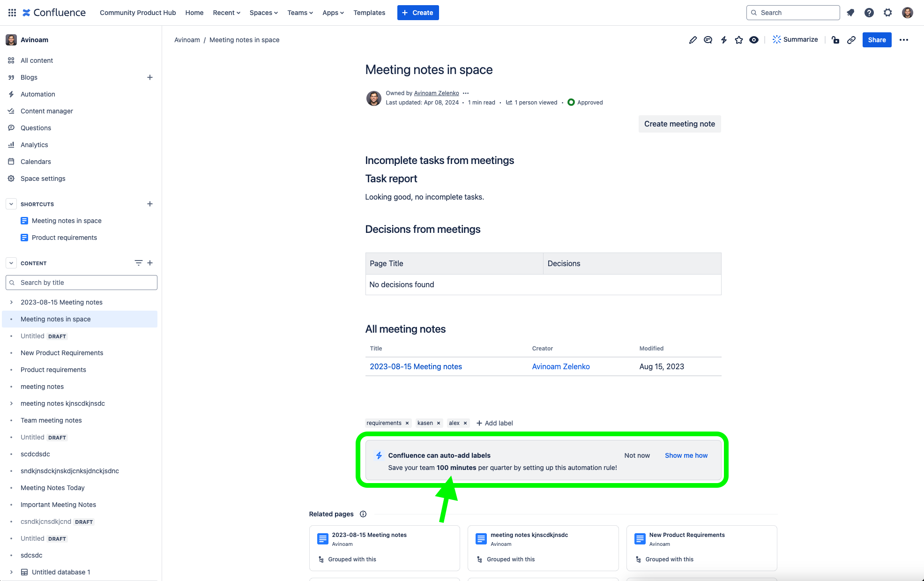
Task: Click Create meeting note button
Action: (x=679, y=124)
